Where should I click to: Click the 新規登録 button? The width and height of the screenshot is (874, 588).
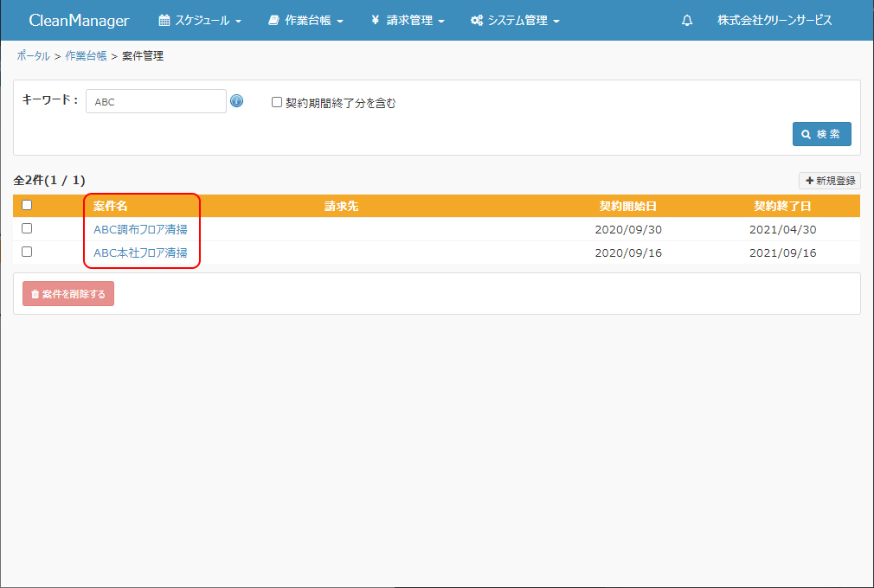pyautogui.click(x=829, y=181)
